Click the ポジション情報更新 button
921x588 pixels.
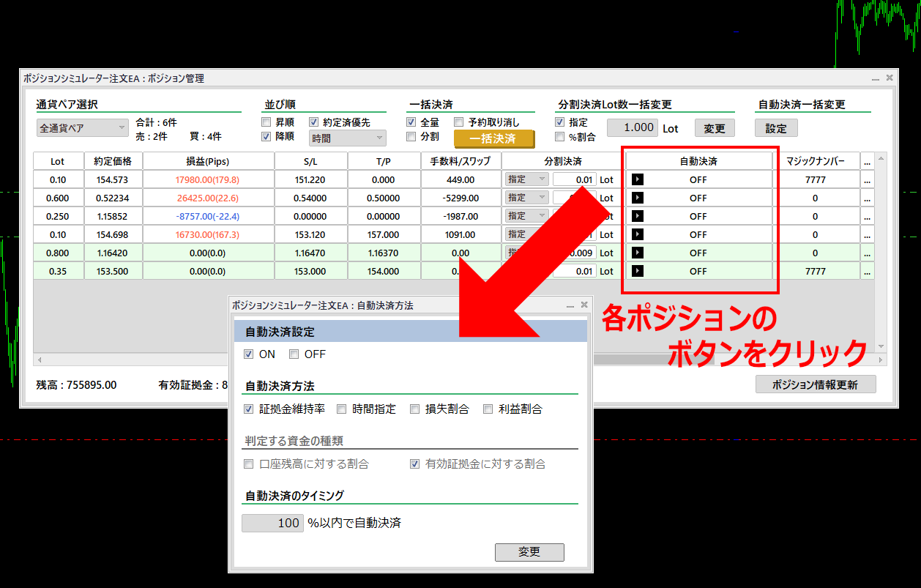(x=815, y=384)
